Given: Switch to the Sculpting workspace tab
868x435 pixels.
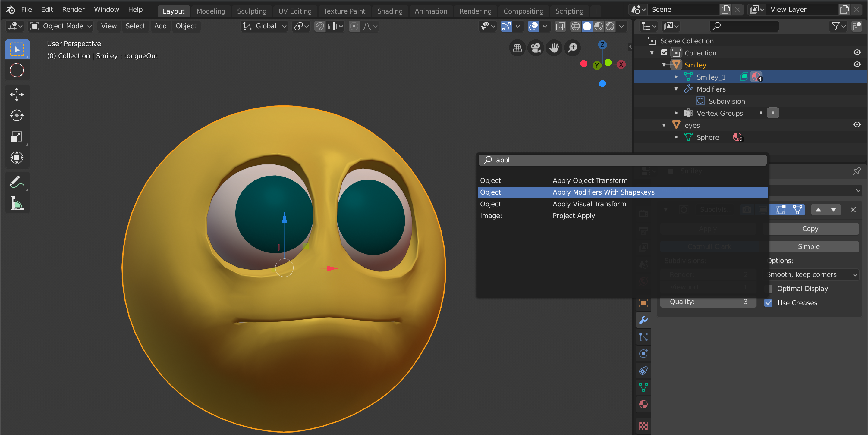Looking at the screenshot, I should [251, 11].
